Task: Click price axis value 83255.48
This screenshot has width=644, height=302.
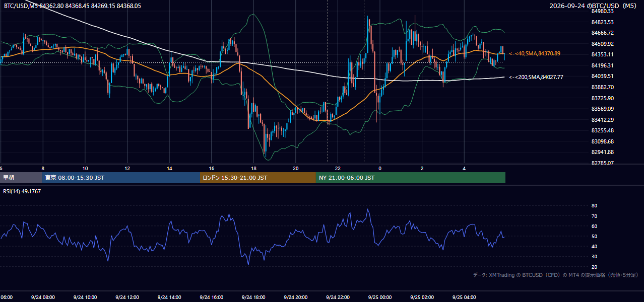Action: [603, 130]
